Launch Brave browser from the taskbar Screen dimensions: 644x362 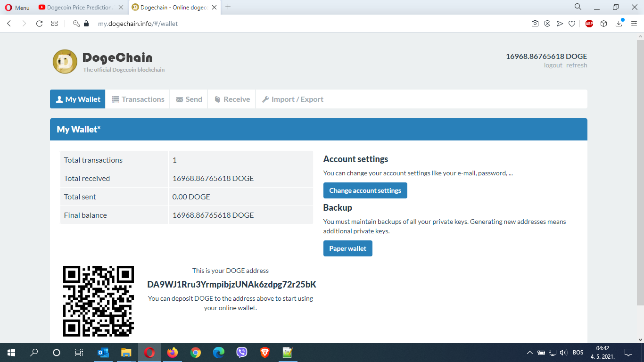coord(265,353)
